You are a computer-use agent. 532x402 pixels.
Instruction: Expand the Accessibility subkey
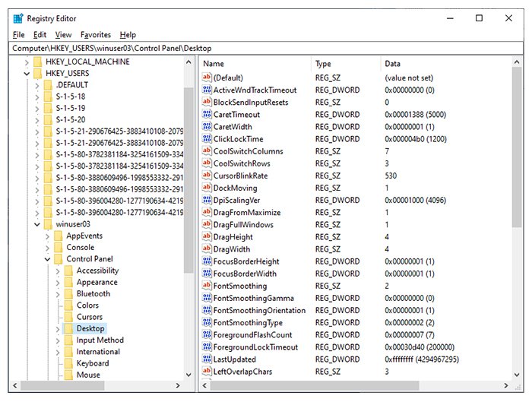point(58,271)
